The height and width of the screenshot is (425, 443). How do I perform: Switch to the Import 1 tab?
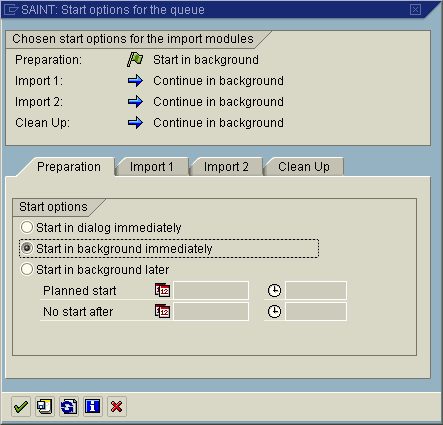[x=152, y=166]
